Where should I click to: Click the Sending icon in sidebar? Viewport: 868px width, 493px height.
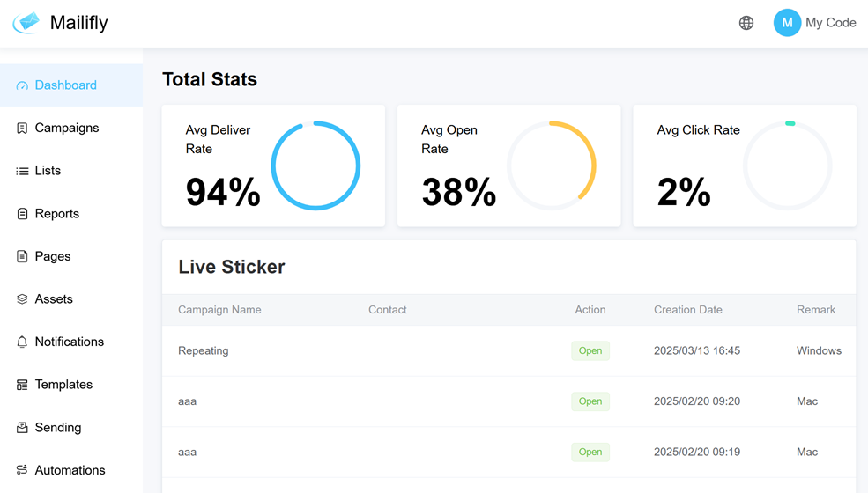point(22,428)
